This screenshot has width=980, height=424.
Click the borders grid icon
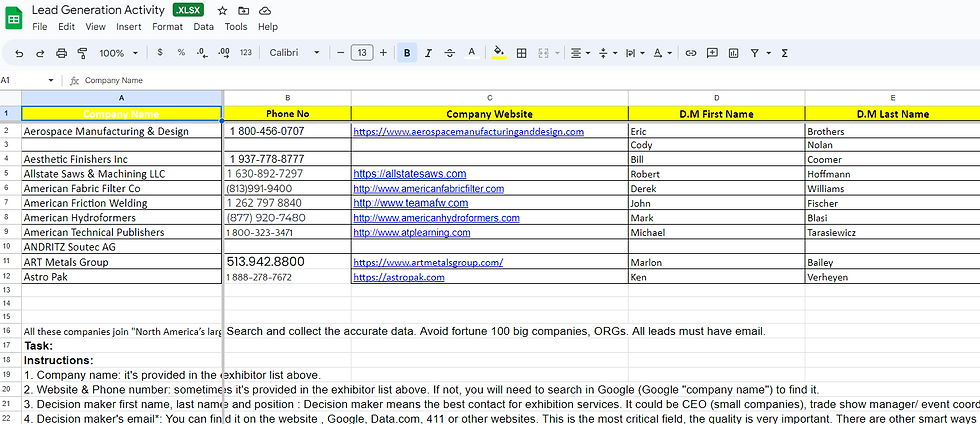coord(521,53)
